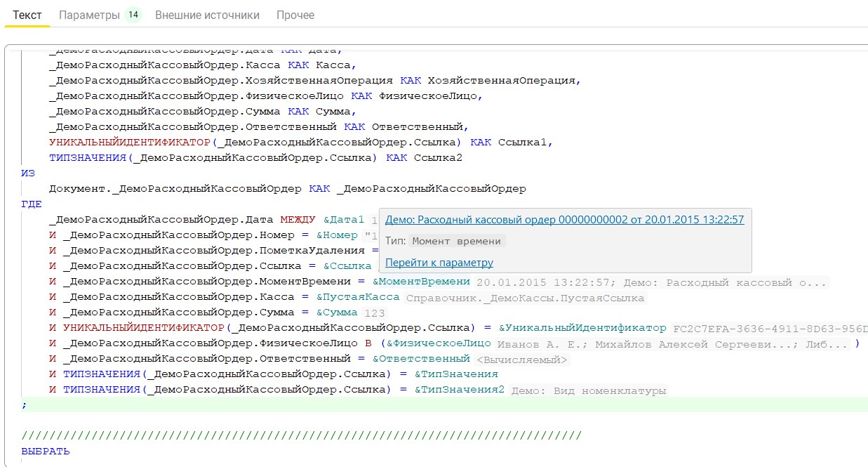Click the ГДЕ keyword line
The image size is (868, 467).
click(x=32, y=204)
